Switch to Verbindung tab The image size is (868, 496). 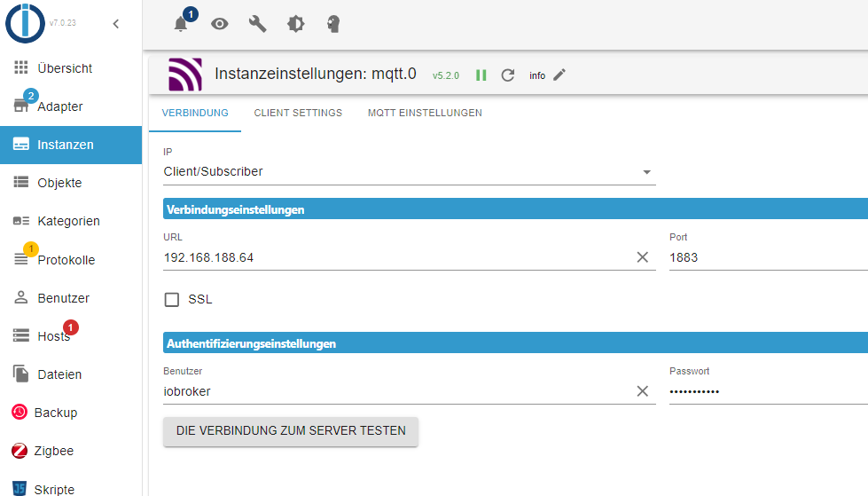[x=195, y=113]
